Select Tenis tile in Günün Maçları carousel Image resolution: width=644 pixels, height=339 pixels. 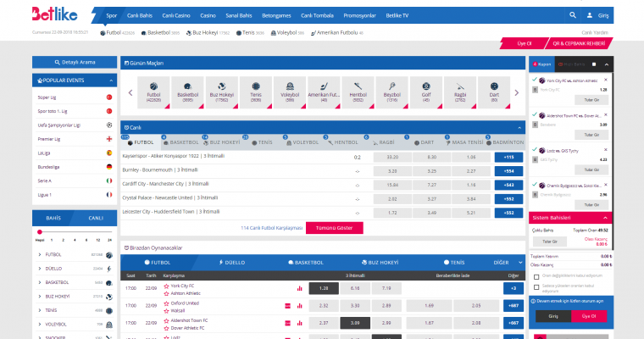pos(256,92)
